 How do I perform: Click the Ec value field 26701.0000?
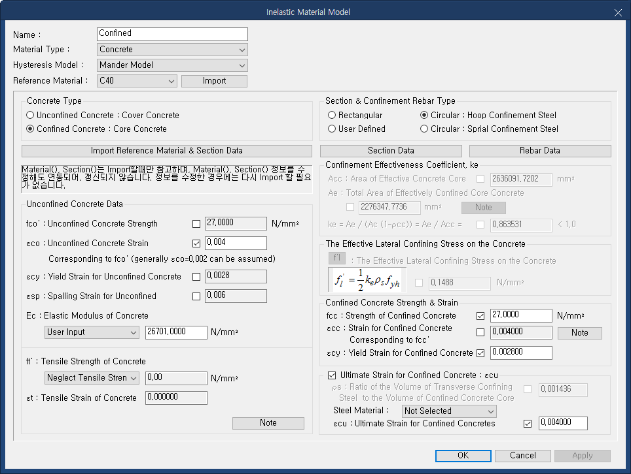tap(176, 332)
